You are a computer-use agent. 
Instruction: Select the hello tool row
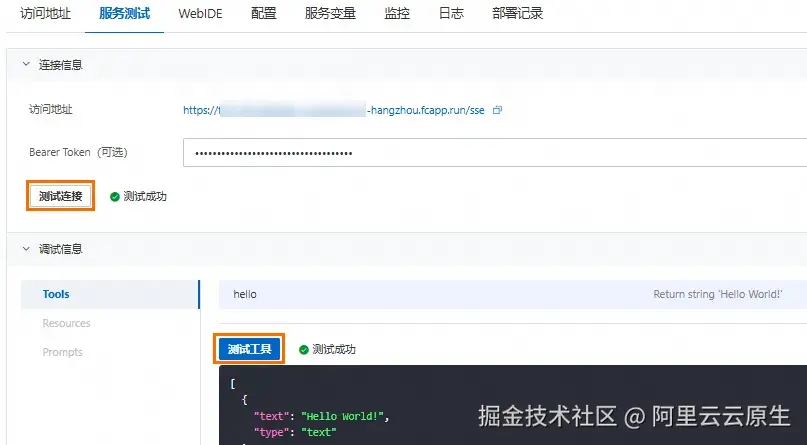pos(513,294)
